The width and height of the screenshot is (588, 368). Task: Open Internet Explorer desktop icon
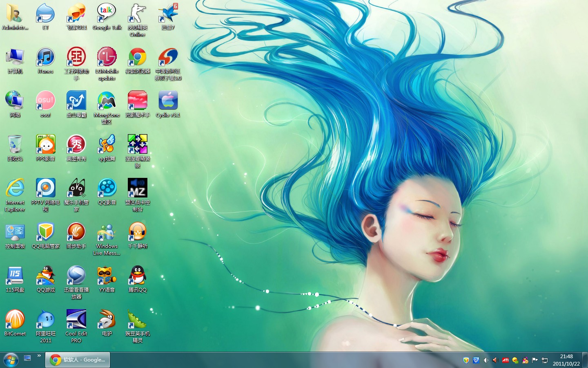[x=15, y=195]
